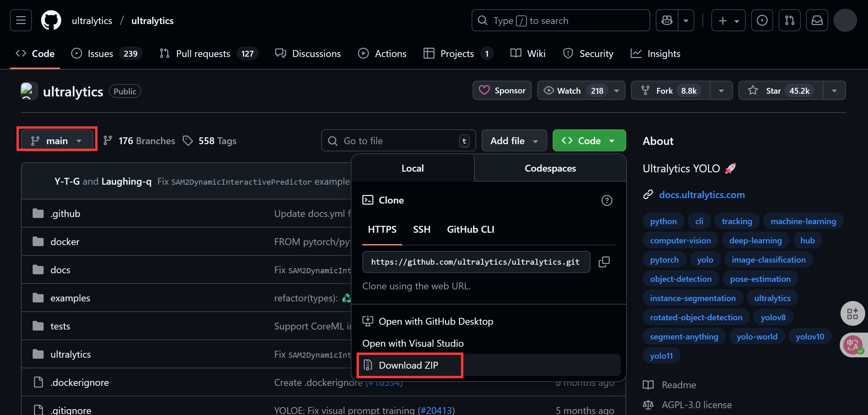Click the computer-vision topic tag

(x=680, y=241)
